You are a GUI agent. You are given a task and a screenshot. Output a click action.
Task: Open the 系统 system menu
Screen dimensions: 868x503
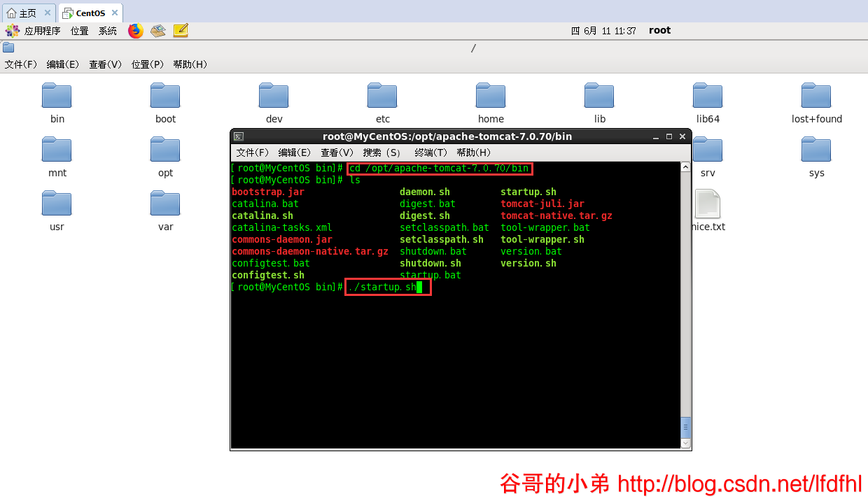(108, 31)
